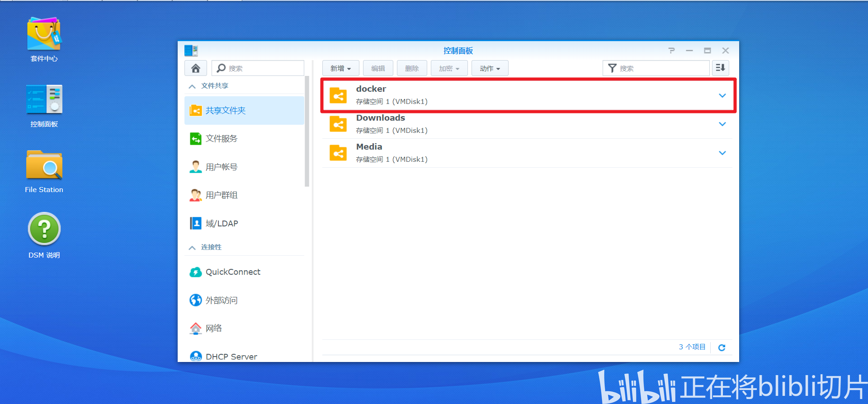868x404 pixels.
Task: Collapse the 连接性 section
Action: click(192, 247)
